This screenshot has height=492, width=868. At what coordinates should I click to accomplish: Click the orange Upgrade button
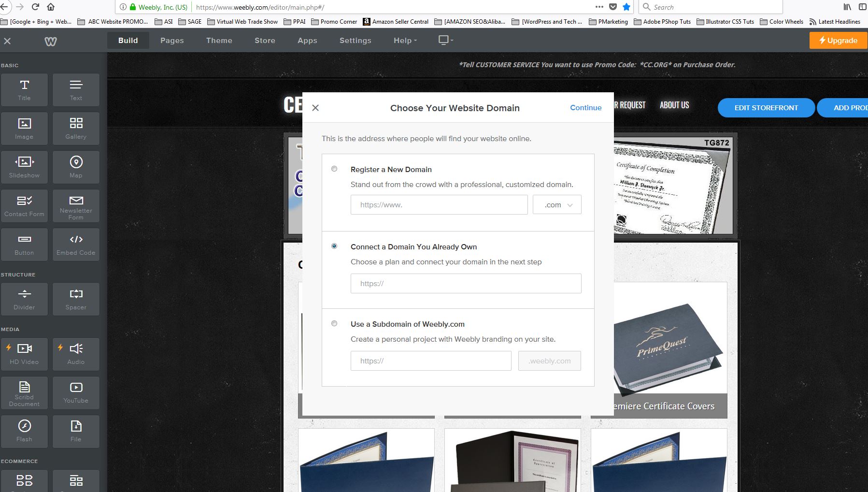click(838, 41)
